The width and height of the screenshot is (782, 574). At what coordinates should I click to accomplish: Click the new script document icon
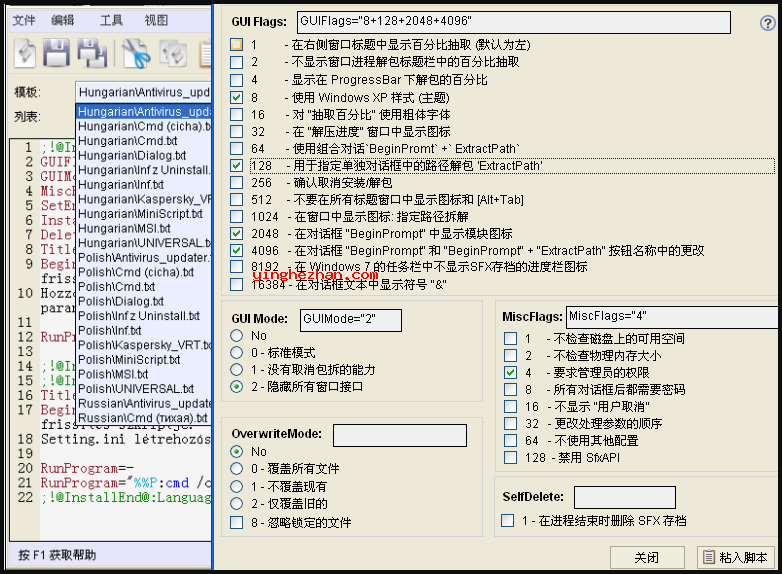tap(25, 53)
